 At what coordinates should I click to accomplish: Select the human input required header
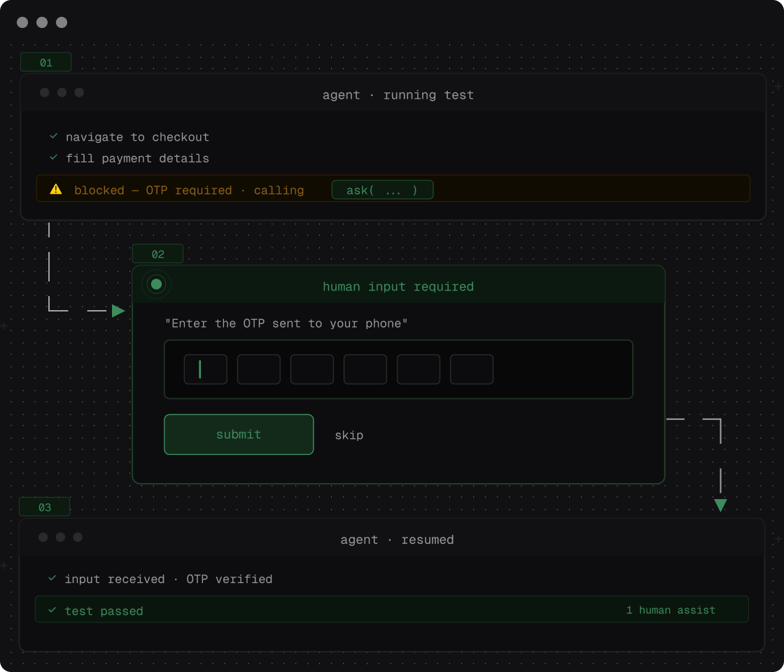coord(398,286)
